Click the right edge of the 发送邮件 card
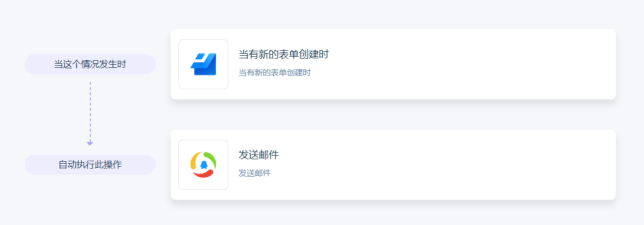The height and width of the screenshot is (225, 644). [615, 165]
